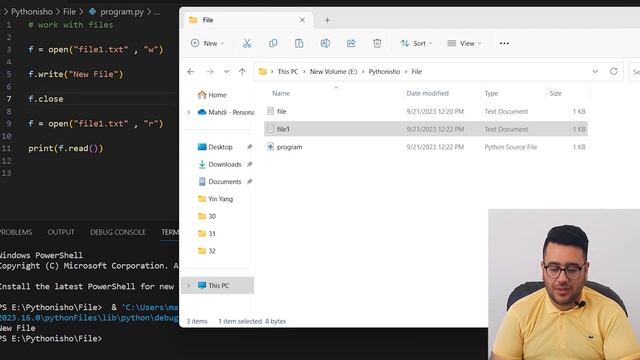Select the program Python source file

(x=426, y=147)
